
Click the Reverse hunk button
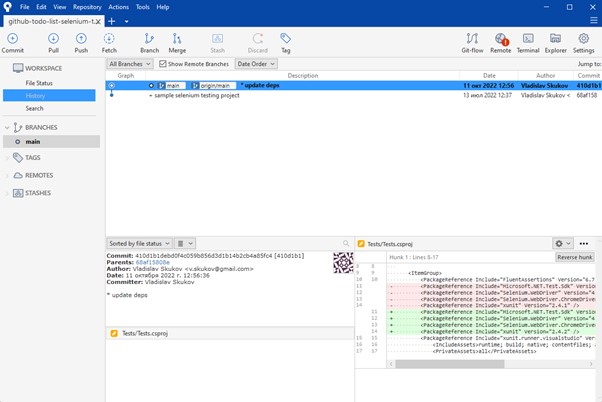point(574,257)
